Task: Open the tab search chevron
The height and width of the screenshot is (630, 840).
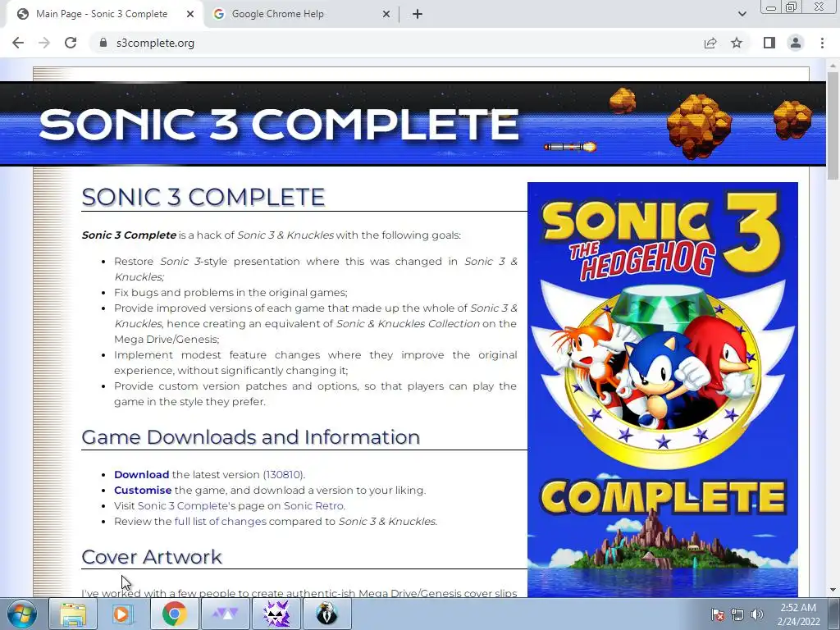Action: click(742, 14)
